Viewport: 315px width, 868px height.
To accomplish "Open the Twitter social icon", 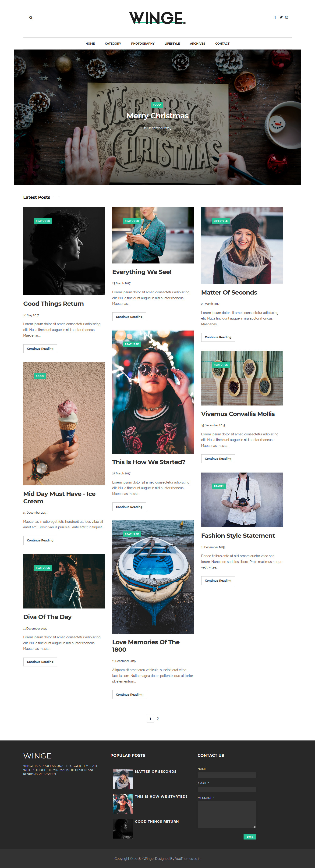I will (x=281, y=17).
